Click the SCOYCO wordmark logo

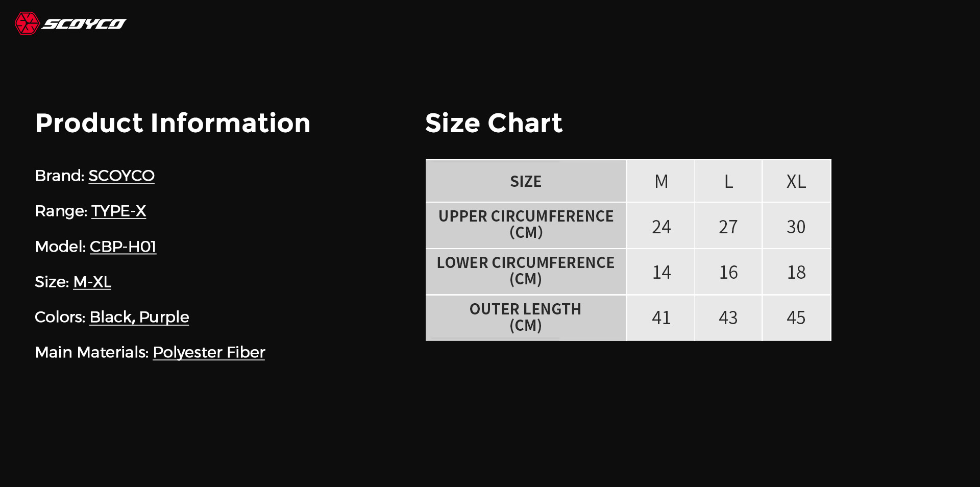pos(84,24)
